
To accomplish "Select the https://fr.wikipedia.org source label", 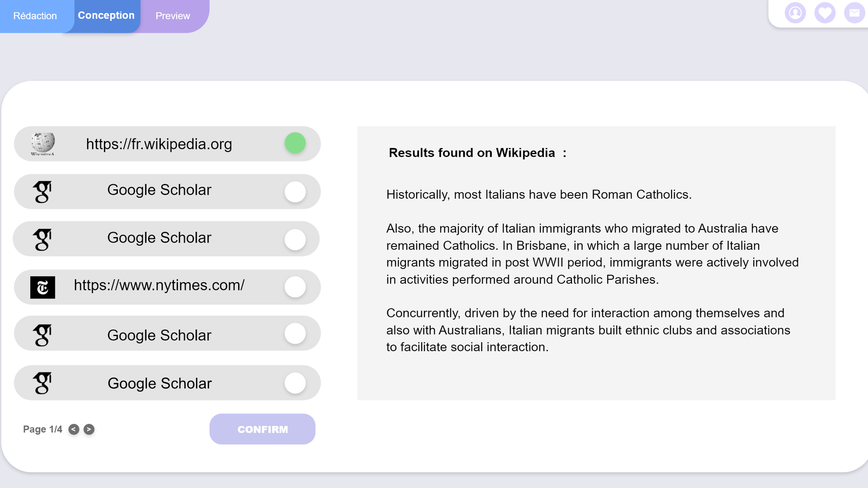I will [x=159, y=144].
